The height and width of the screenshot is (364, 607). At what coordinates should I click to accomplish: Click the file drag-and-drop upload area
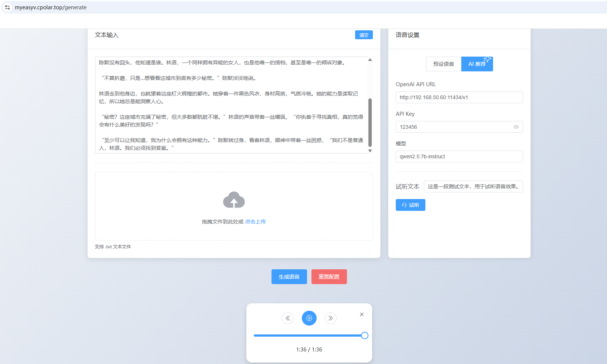(234, 206)
